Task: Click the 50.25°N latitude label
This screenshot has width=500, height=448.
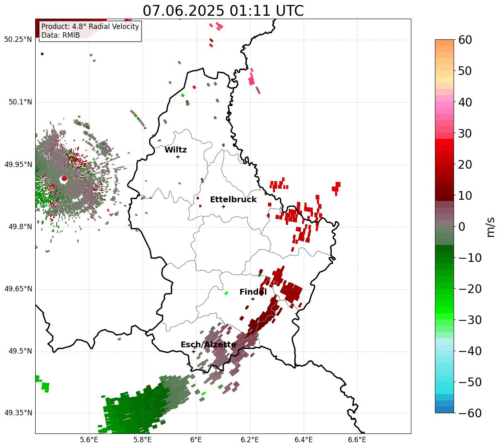Action: click(x=18, y=40)
